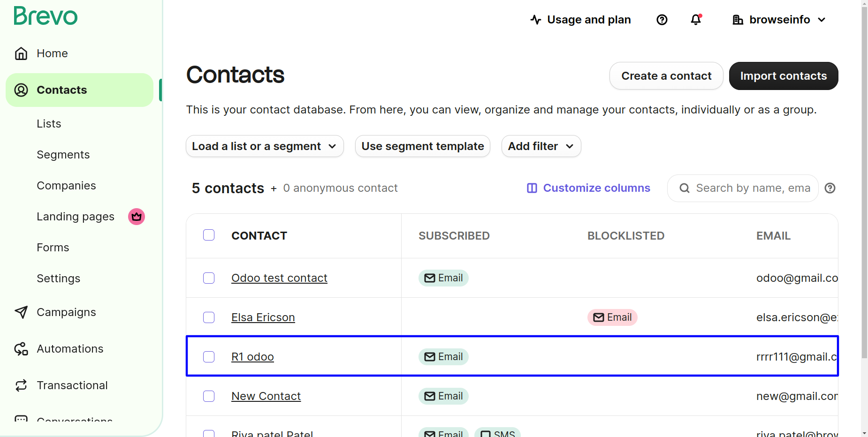
Task: Open the R1 odoo contact link
Action: click(x=252, y=357)
